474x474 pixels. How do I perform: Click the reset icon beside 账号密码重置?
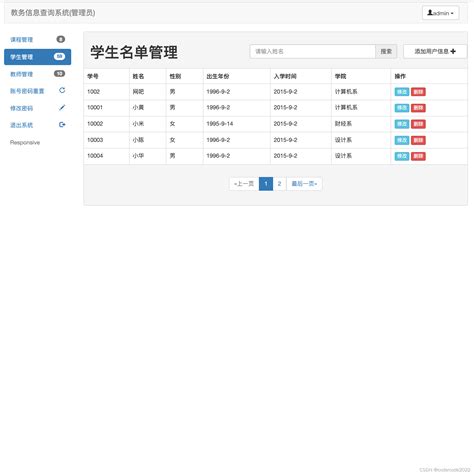click(x=62, y=90)
